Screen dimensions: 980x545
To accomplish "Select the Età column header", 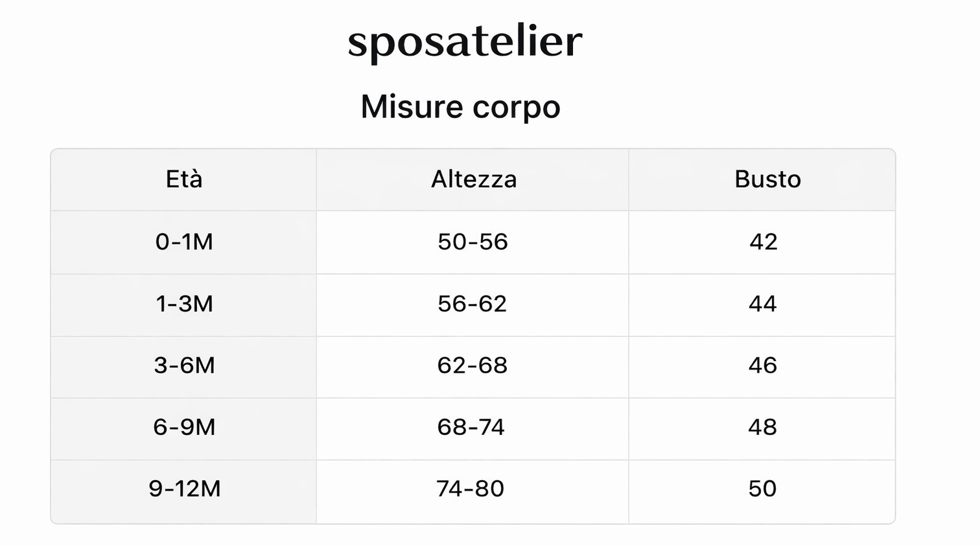I will point(184,180).
